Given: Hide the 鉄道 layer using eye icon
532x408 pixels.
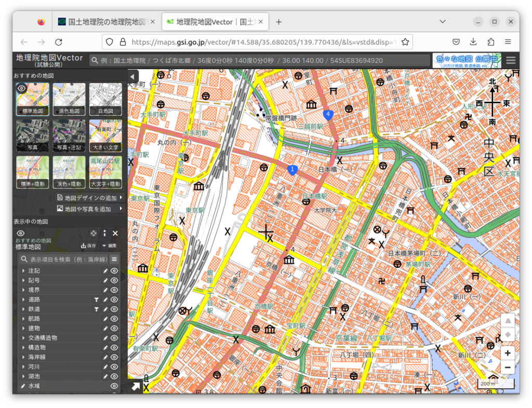Looking at the screenshot, I should coord(114,309).
